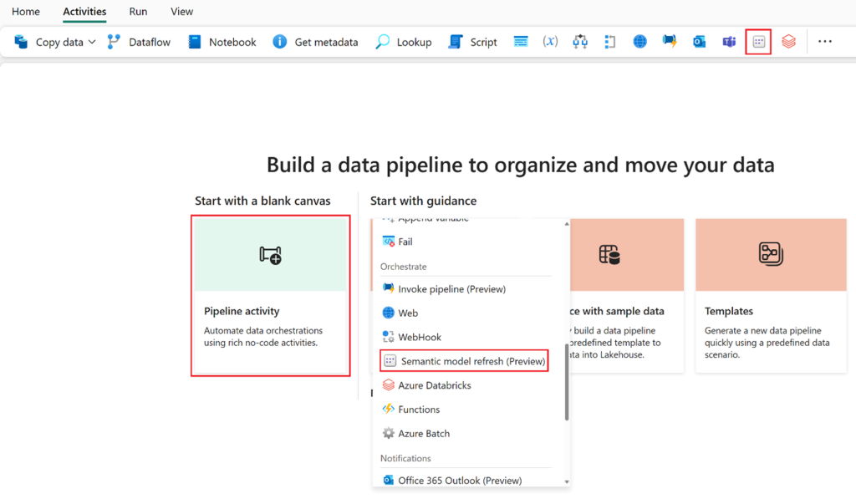Viewport: 856px width, 504px height.
Task: Click the "Notifications" section heading
Action: (x=405, y=458)
